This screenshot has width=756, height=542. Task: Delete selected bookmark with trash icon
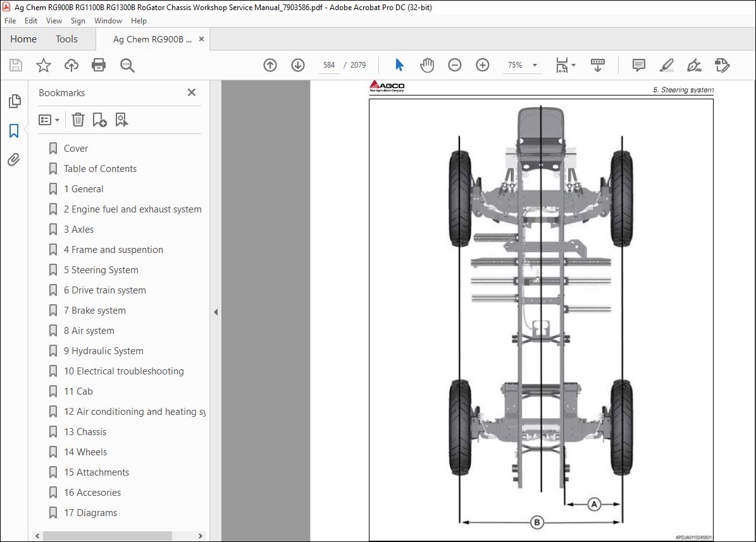tap(78, 120)
